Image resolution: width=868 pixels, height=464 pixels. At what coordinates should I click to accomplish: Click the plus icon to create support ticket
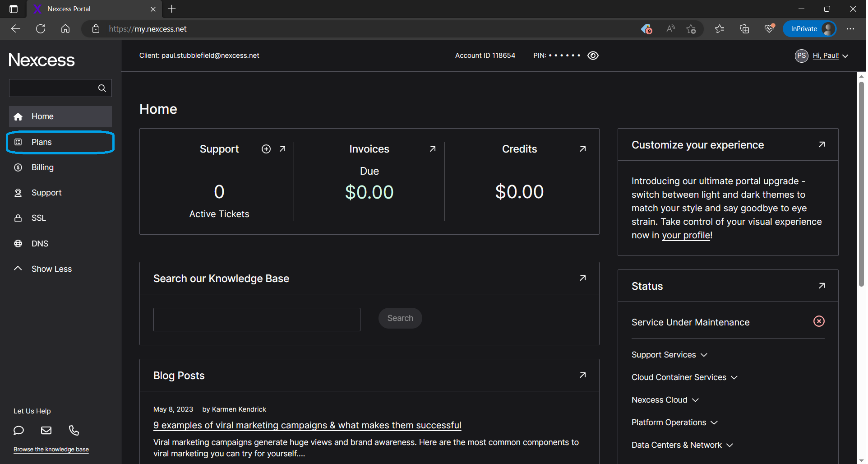coord(266,149)
